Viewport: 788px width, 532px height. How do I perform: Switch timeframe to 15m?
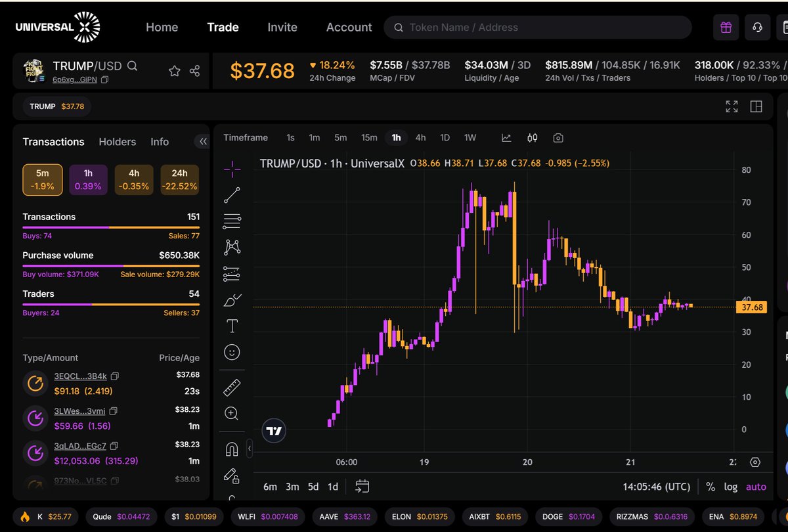tap(370, 138)
